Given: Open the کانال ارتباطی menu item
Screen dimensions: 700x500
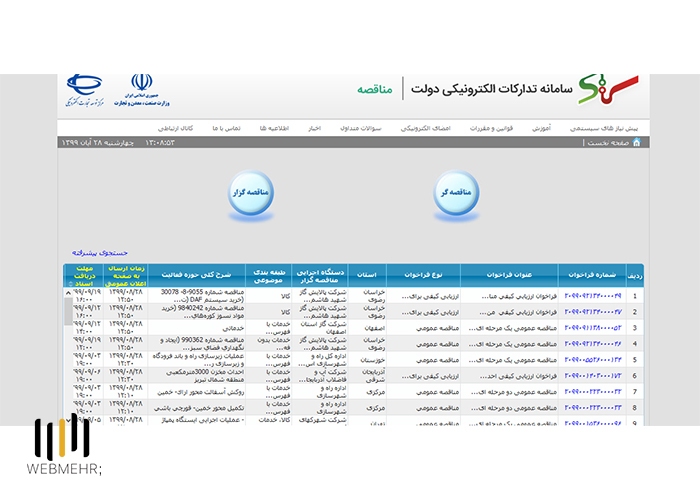Looking at the screenshot, I should pos(175,129).
